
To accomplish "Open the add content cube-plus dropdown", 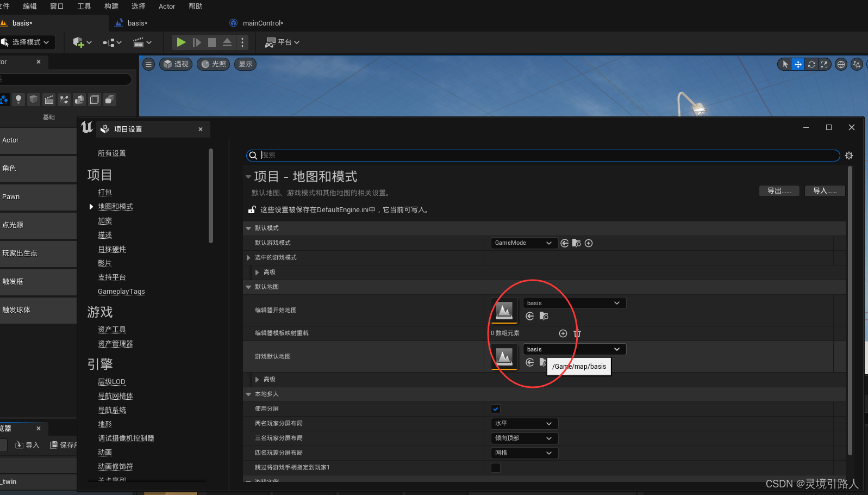I will coord(82,42).
